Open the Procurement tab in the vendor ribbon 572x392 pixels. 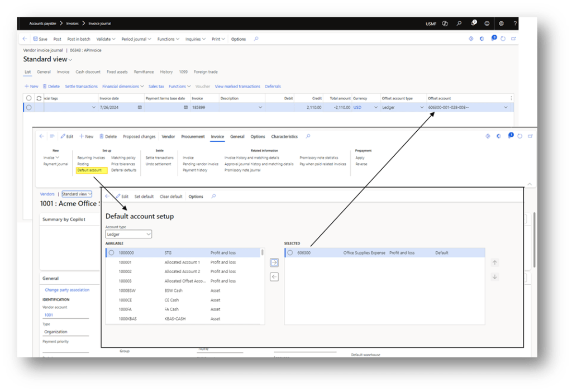193,137
